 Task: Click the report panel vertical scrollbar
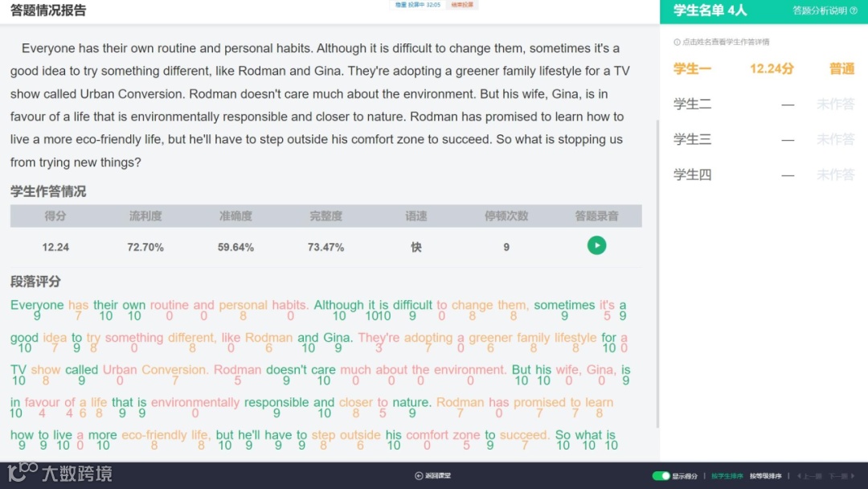point(657,273)
